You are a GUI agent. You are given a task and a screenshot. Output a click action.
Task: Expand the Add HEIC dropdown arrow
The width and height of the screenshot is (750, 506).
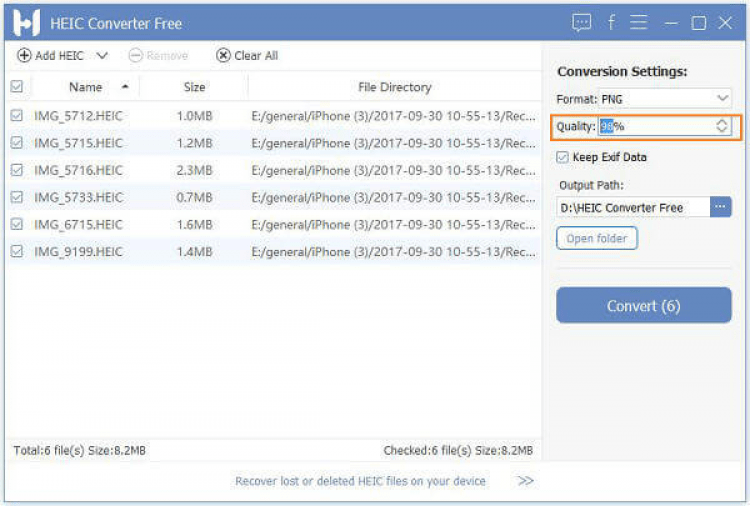[102, 56]
